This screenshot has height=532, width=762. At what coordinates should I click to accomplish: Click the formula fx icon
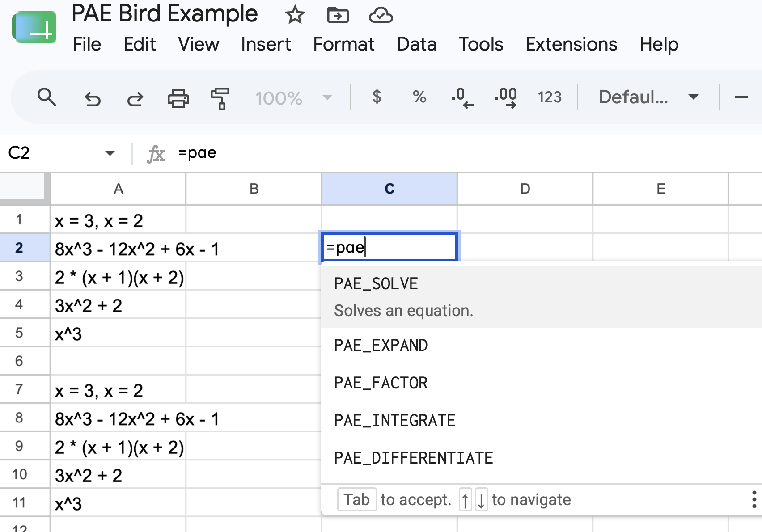(x=156, y=154)
